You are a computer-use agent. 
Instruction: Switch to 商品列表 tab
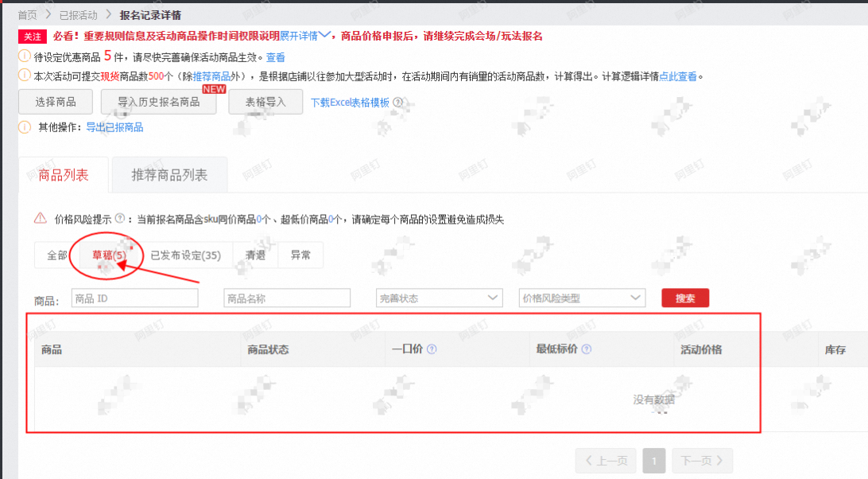coord(63,175)
